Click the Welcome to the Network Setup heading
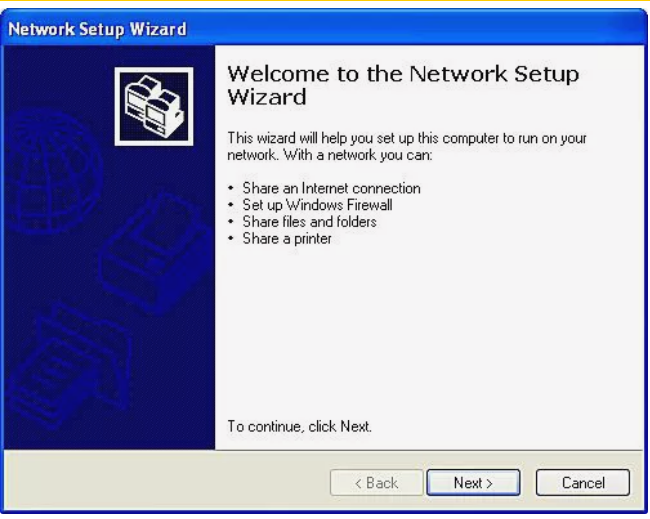The width and height of the screenshot is (650, 519). tap(403, 85)
